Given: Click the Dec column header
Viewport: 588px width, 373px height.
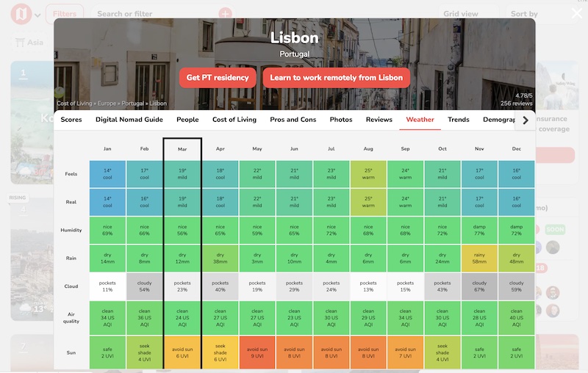Looking at the screenshot, I should [517, 148].
